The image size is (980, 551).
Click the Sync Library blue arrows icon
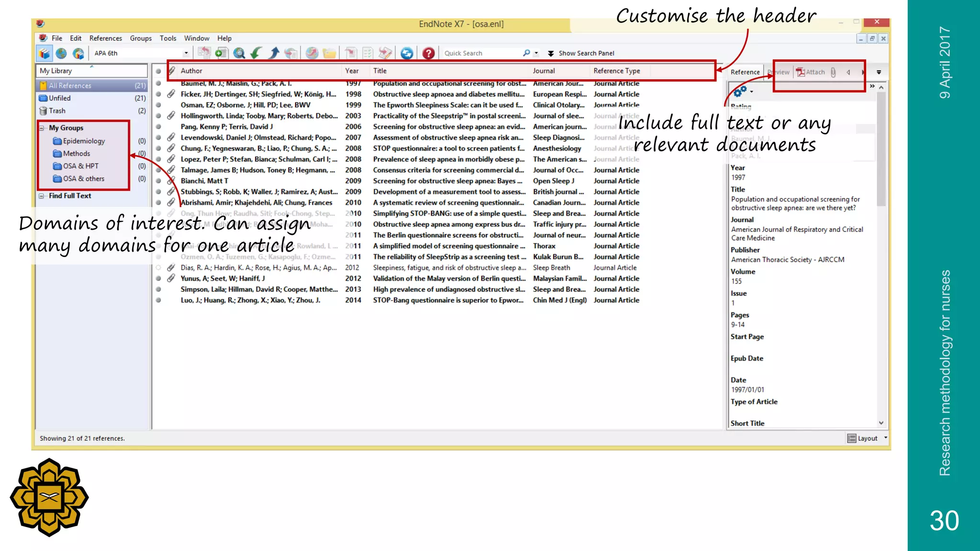pyautogui.click(x=407, y=53)
